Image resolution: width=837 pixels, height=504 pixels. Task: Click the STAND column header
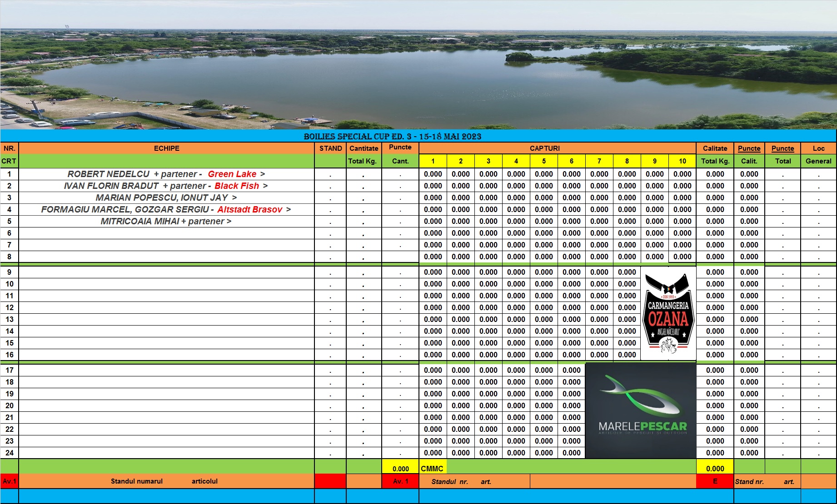tap(330, 148)
